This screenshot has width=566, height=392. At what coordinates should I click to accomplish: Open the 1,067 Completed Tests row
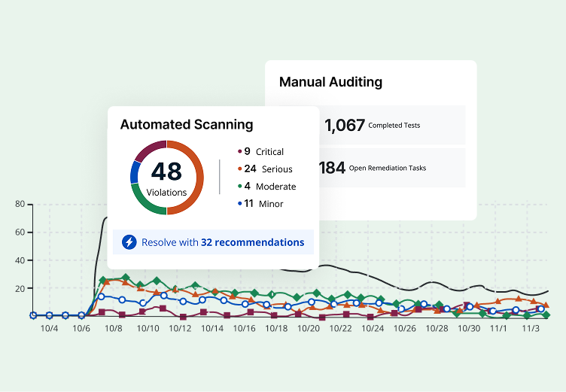point(391,125)
